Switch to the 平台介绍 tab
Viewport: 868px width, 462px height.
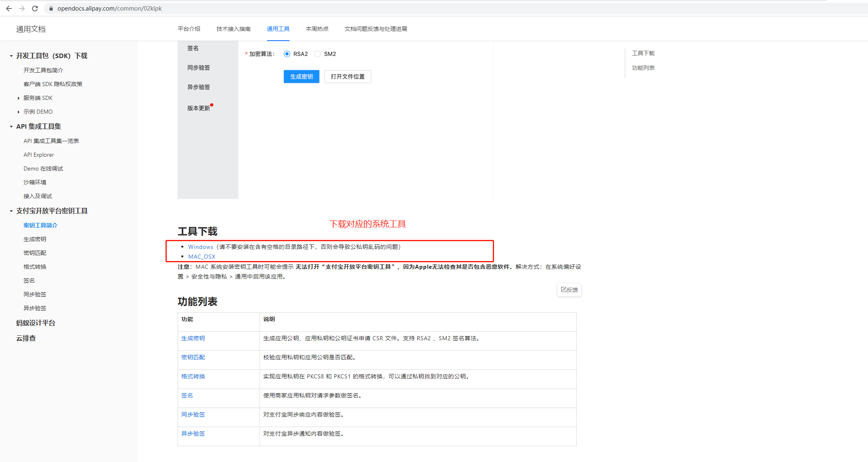[x=189, y=29]
